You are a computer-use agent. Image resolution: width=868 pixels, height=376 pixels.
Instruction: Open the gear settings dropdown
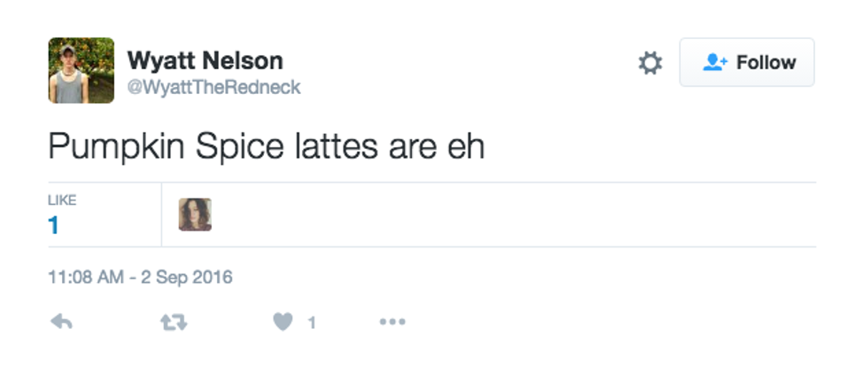click(x=650, y=63)
